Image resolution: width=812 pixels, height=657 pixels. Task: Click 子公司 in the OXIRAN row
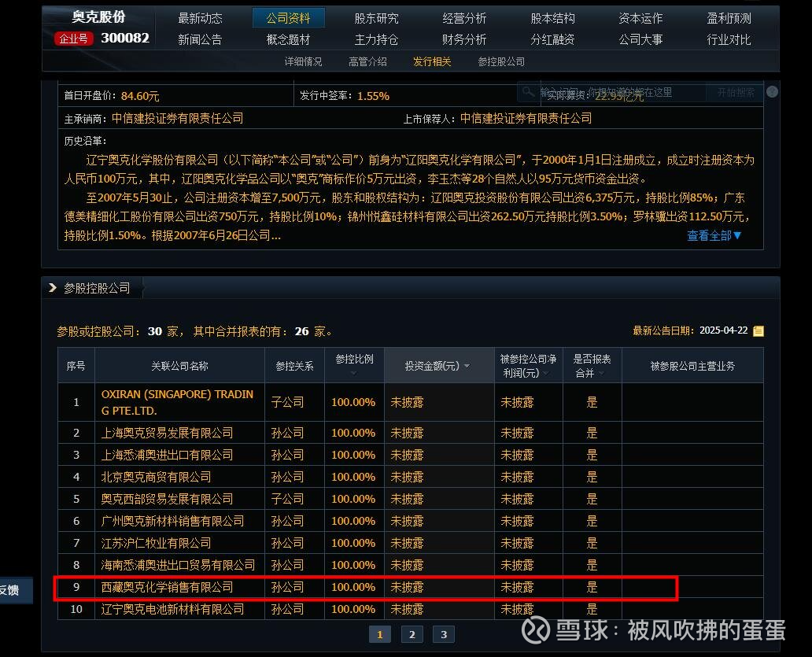pyautogui.click(x=287, y=402)
